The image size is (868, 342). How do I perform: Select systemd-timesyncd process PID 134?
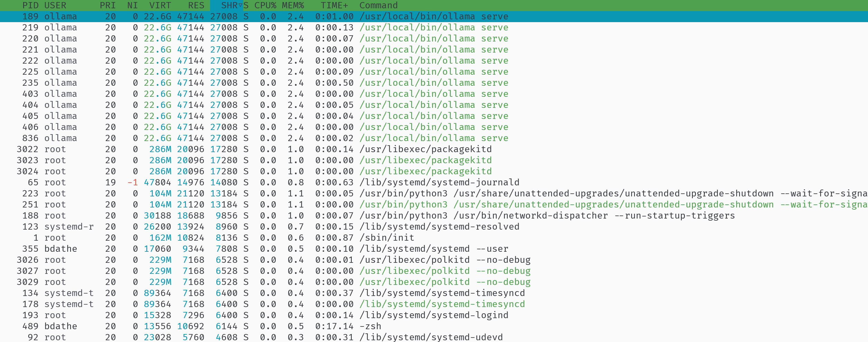point(434,293)
